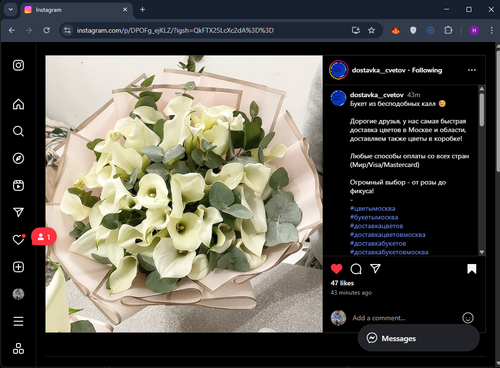
Task: Open the emoji picker in the comment field
Action: click(x=468, y=318)
